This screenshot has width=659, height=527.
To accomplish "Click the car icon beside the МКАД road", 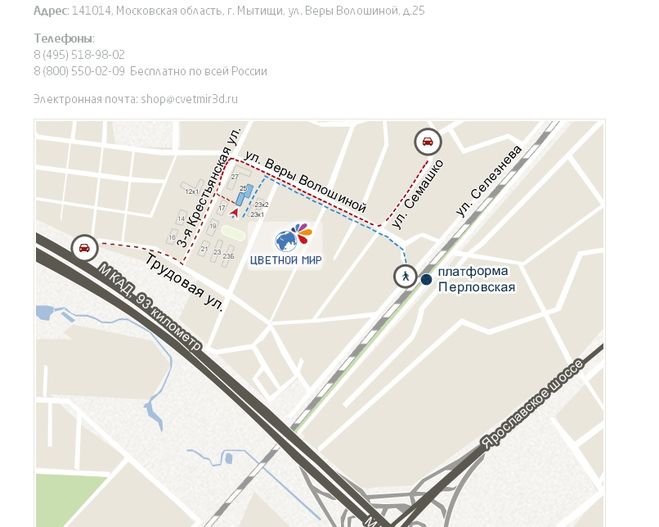I will coord(84,248).
